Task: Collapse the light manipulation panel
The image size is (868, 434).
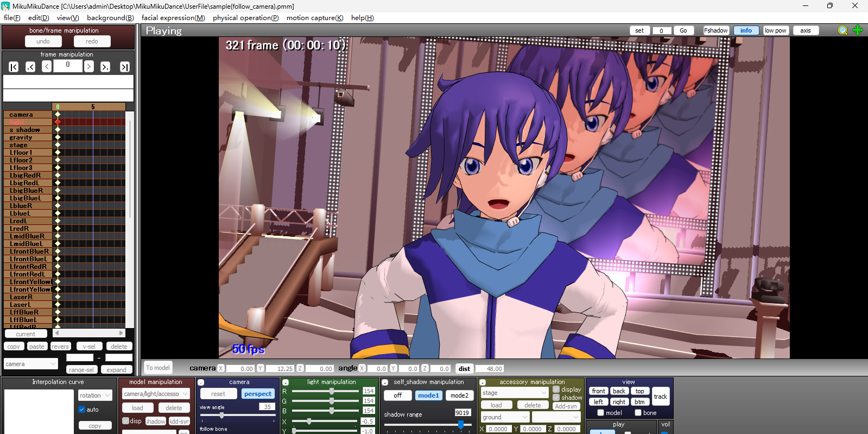Action: 286,382
